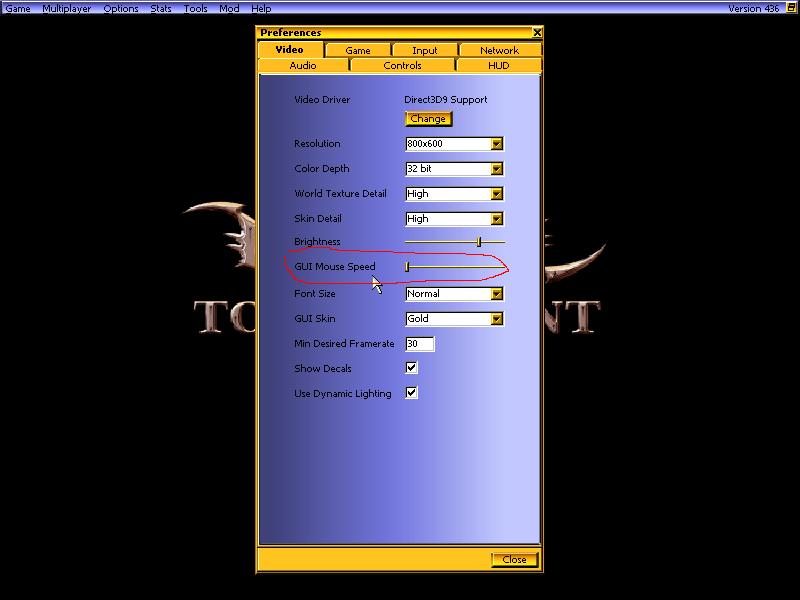Click the World Texture Detail label
The width and height of the screenshot is (800, 600).
(340, 194)
